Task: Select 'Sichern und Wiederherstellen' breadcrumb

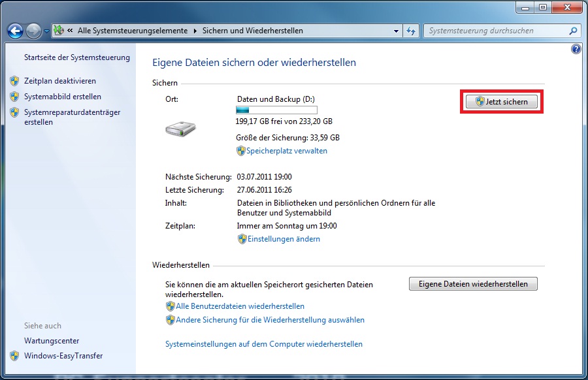Action: coord(253,31)
